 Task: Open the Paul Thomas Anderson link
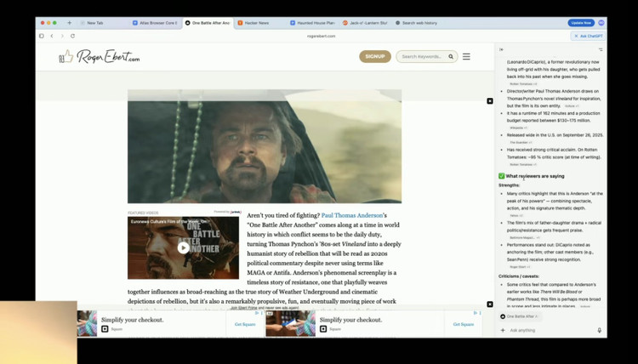click(352, 216)
